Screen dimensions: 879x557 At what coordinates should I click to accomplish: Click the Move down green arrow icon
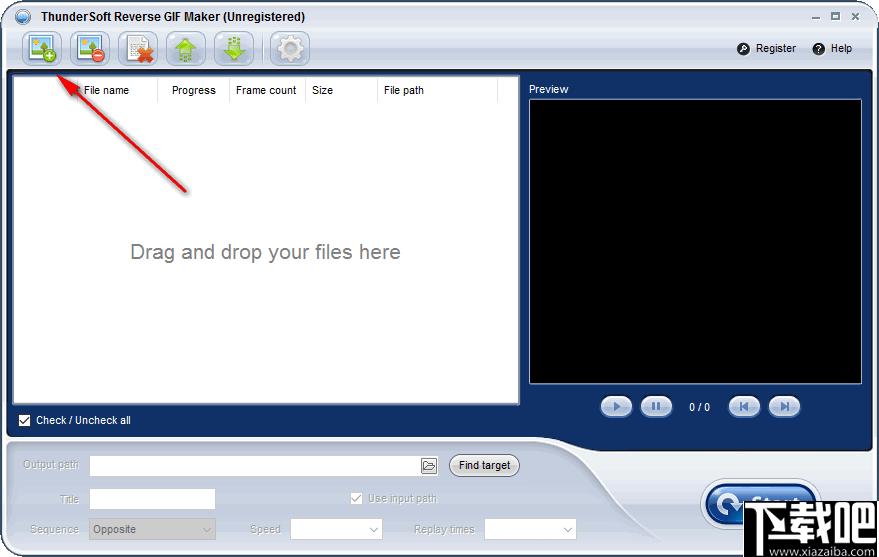click(234, 49)
